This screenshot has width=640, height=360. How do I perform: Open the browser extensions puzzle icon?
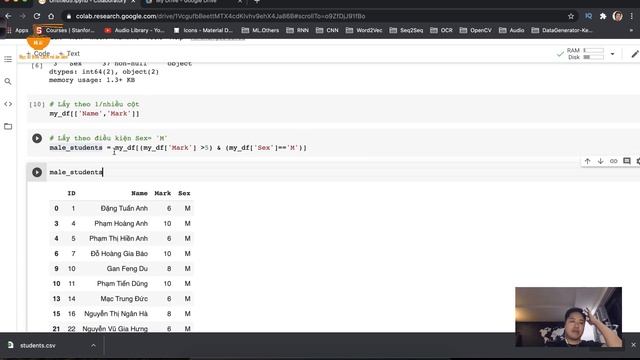603,16
